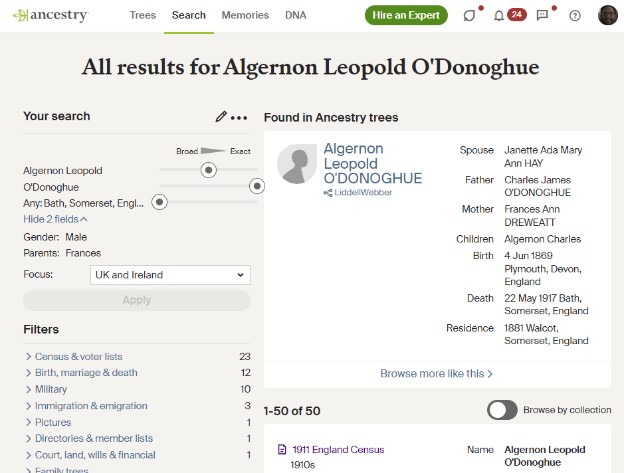624x473 pixels.
Task: Open the Trees menu
Action: [x=142, y=15]
